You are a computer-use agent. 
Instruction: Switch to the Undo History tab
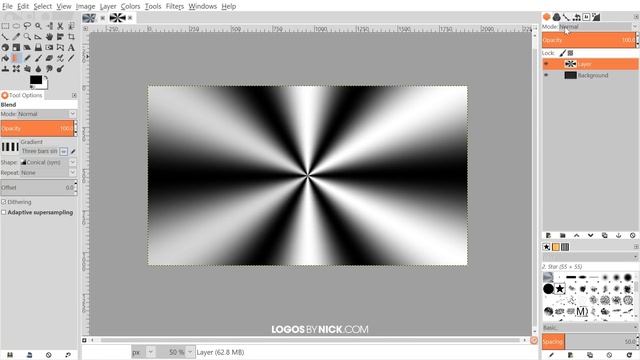pyautogui.click(x=576, y=17)
